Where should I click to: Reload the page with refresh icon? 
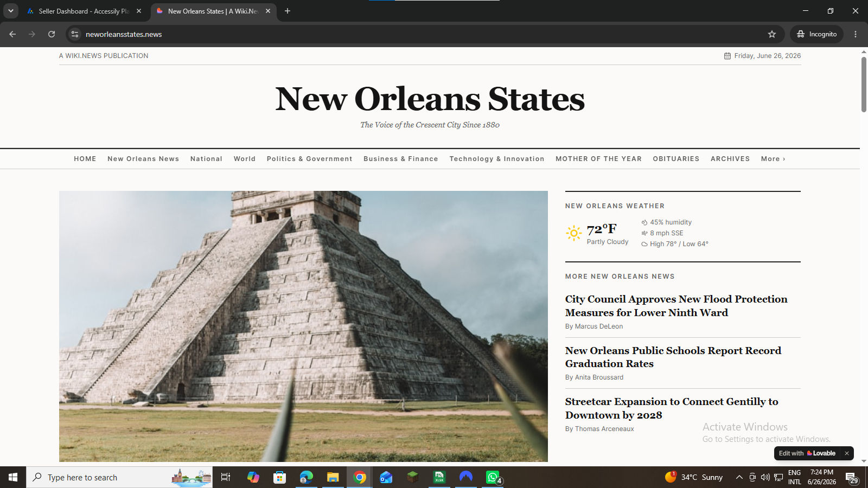click(52, 34)
